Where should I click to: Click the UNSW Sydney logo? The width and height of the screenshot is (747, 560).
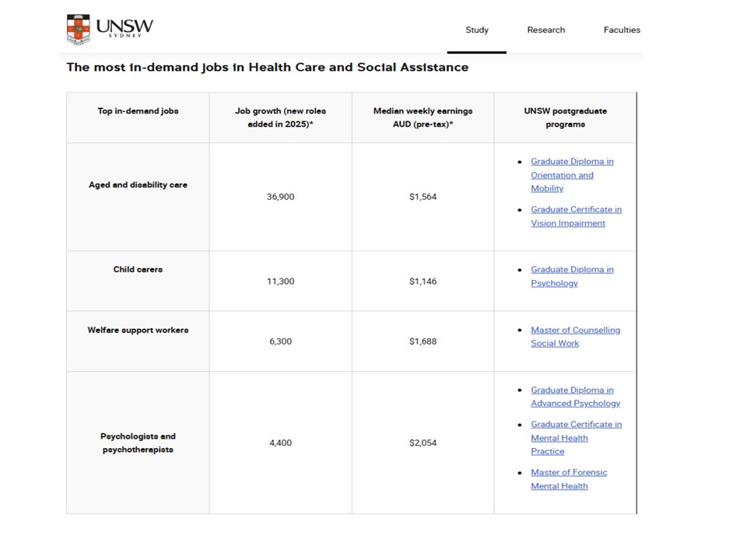(110, 30)
